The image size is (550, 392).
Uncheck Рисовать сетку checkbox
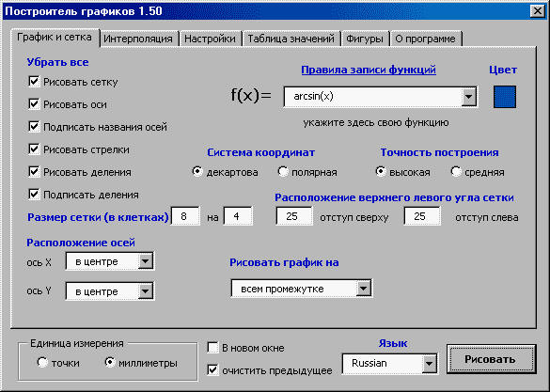click(x=34, y=82)
